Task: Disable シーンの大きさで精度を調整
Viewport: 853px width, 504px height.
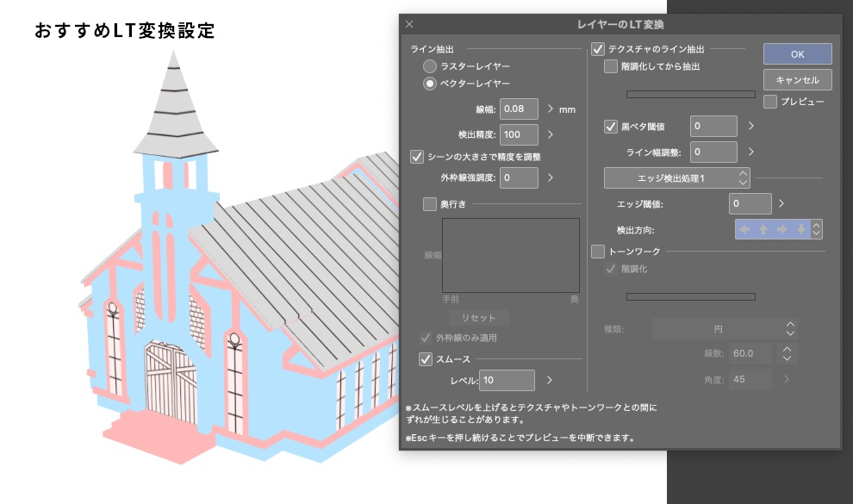Action: tap(416, 157)
